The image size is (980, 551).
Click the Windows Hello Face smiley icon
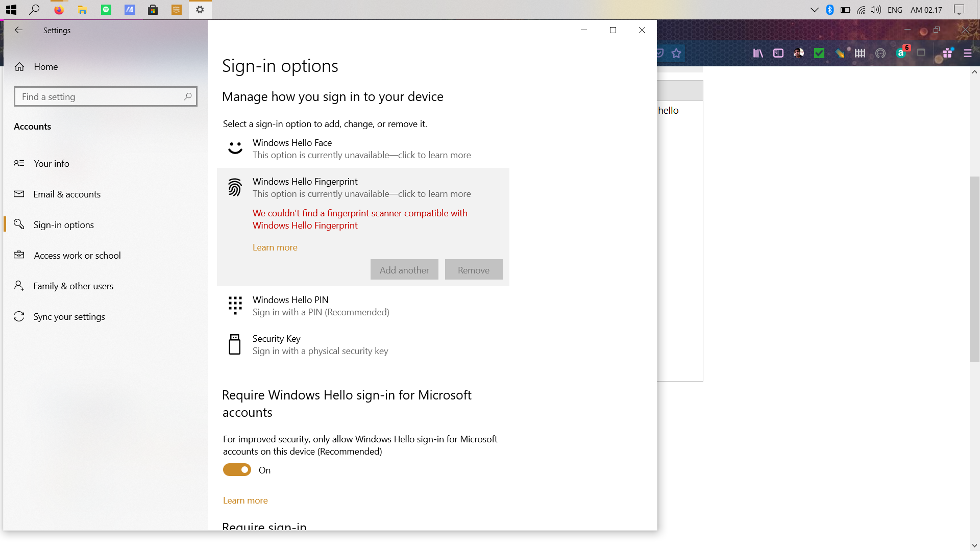(x=235, y=148)
